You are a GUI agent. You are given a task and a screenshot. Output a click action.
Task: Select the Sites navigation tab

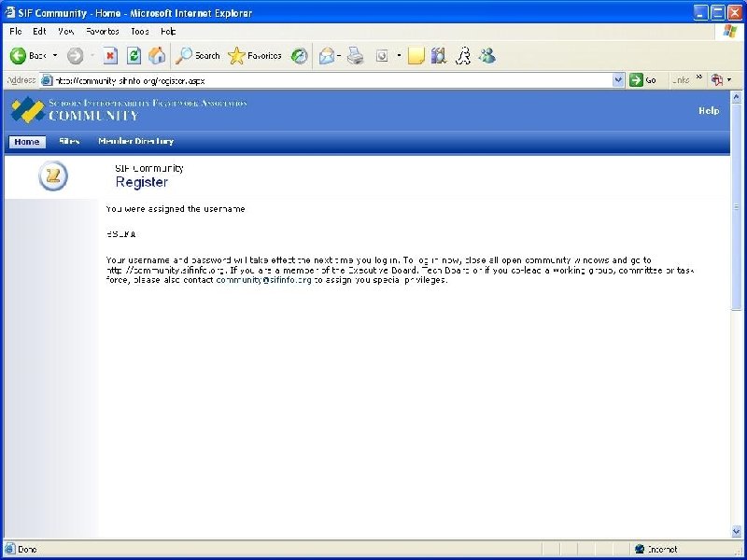click(69, 142)
